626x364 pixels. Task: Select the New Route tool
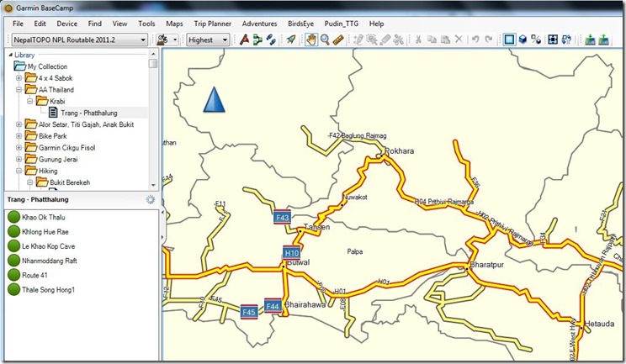tap(244, 40)
